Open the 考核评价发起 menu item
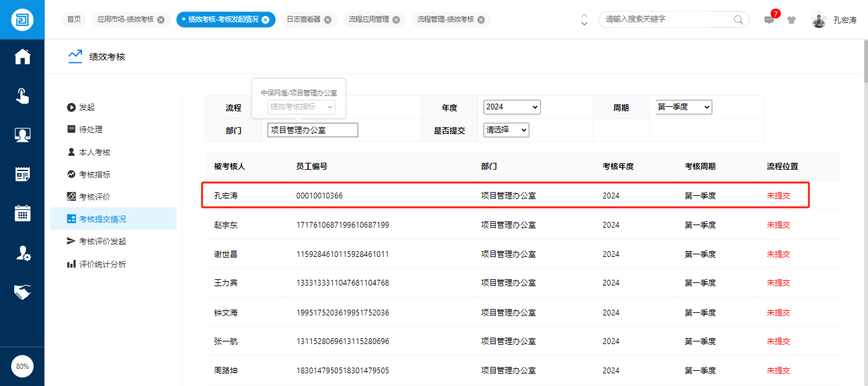Viewport: 868px width, 386px height. pos(113,242)
